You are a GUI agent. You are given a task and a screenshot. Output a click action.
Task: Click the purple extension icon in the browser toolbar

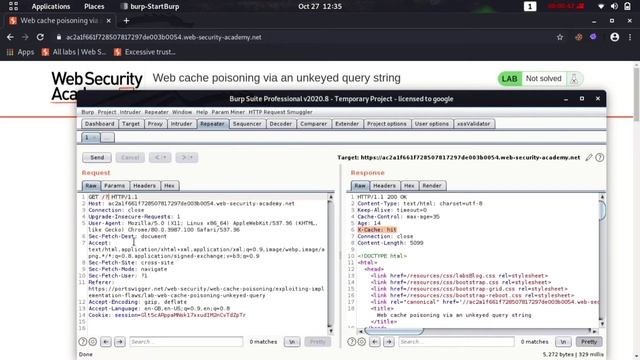coord(593,37)
